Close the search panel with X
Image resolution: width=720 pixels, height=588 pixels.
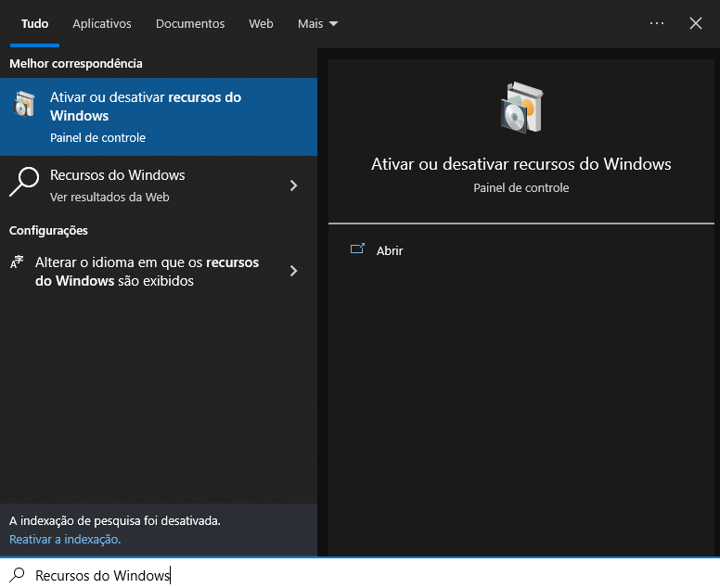(x=696, y=23)
